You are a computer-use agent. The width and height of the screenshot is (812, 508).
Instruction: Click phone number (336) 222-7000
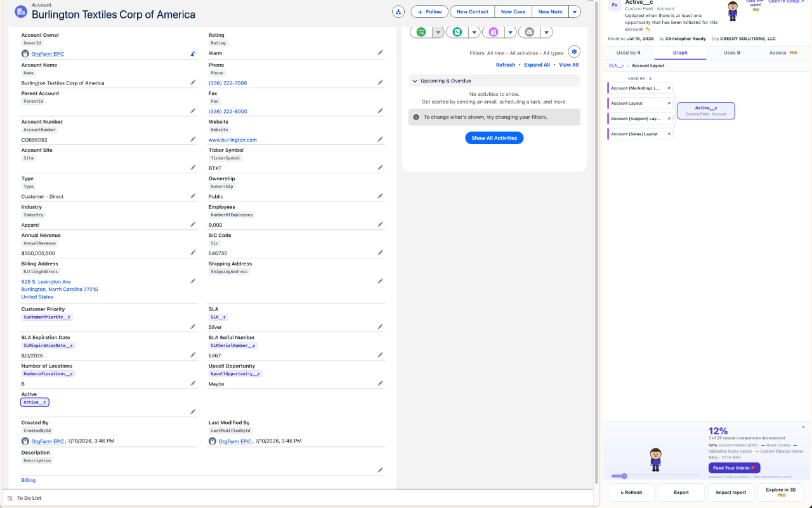228,83
